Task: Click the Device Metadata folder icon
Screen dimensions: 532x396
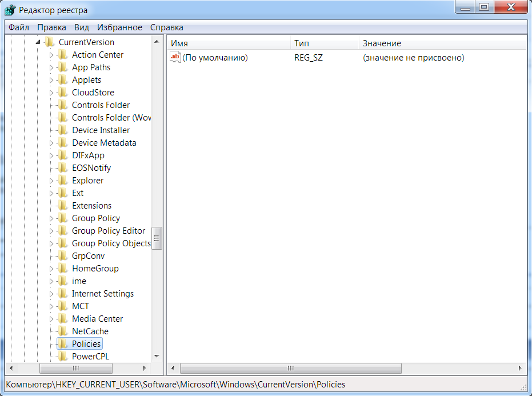Action: point(63,142)
